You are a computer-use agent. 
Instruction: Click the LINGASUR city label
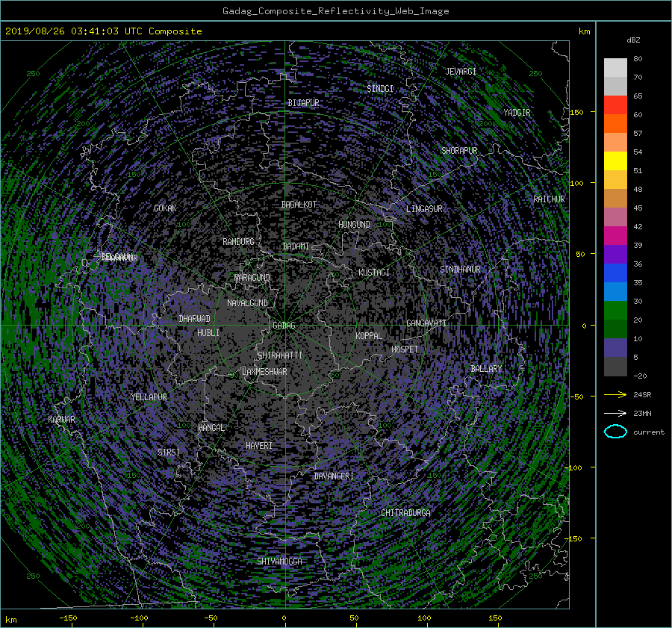click(424, 209)
